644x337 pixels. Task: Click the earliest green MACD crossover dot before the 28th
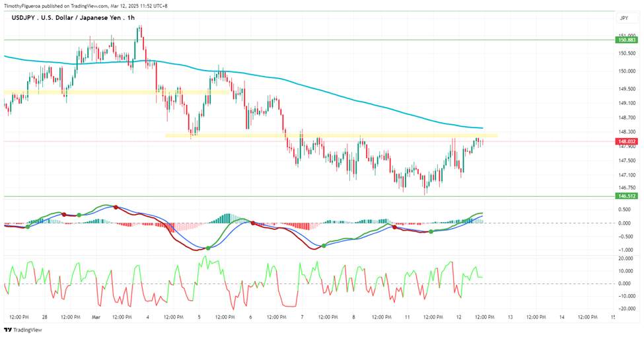click(28, 227)
